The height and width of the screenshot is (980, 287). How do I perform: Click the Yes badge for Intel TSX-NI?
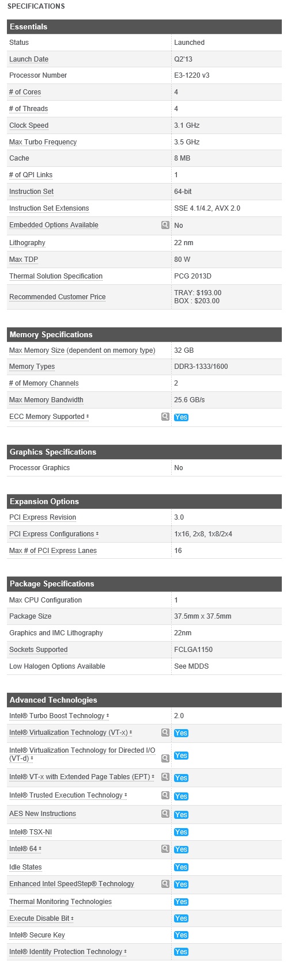click(181, 832)
